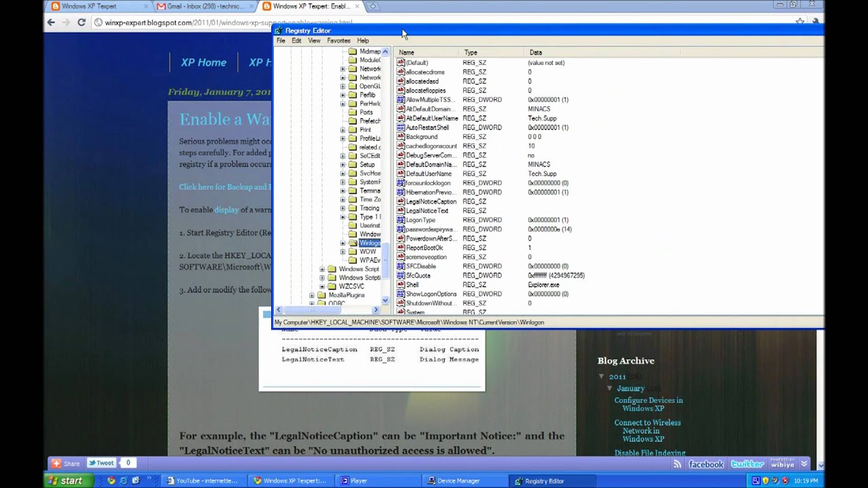Screen dimensions: 868x488
Task: Expand the Tracing registry key
Action: point(342,208)
